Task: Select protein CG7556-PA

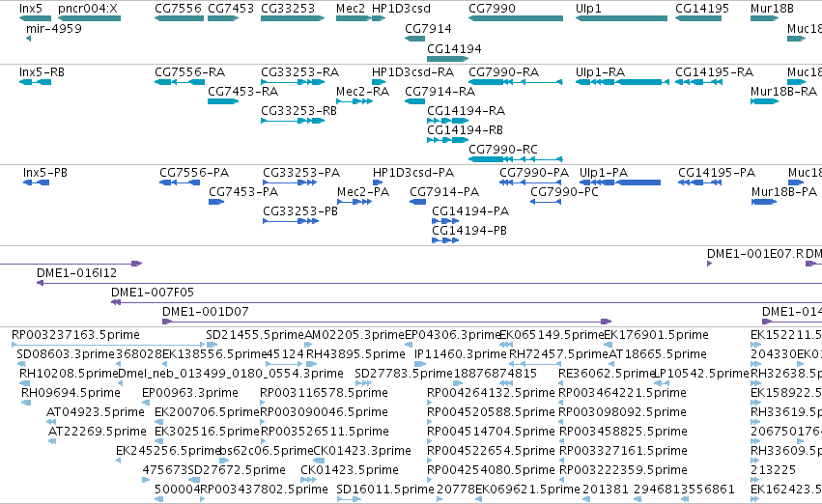Action: [194, 173]
